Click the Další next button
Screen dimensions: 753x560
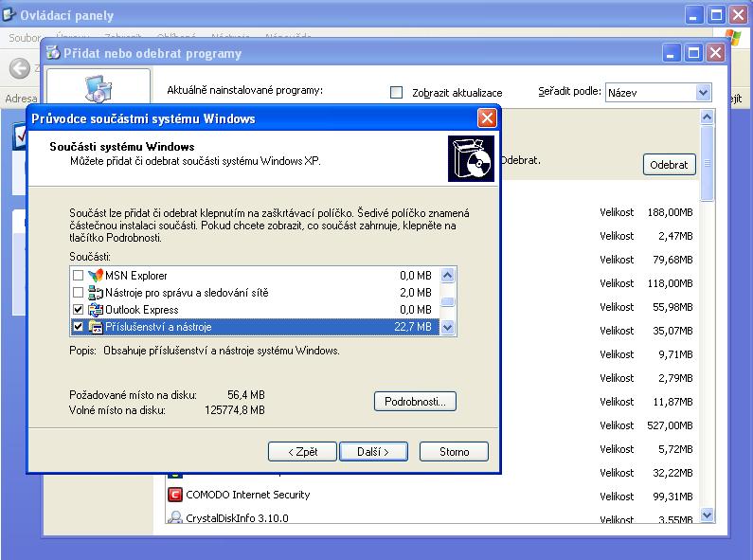pyautogui.click(x=373, y=451)
